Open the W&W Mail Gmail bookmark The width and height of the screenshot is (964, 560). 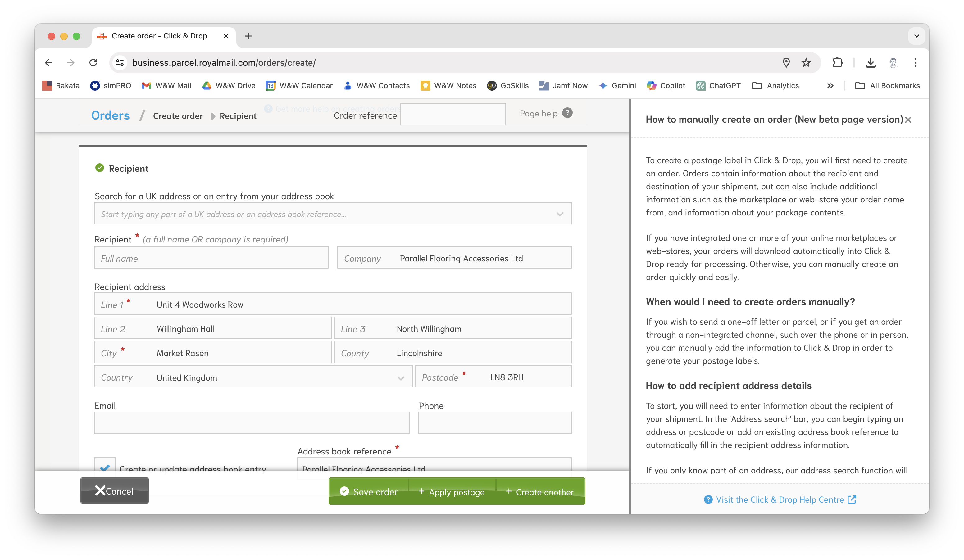coord(166,86)
